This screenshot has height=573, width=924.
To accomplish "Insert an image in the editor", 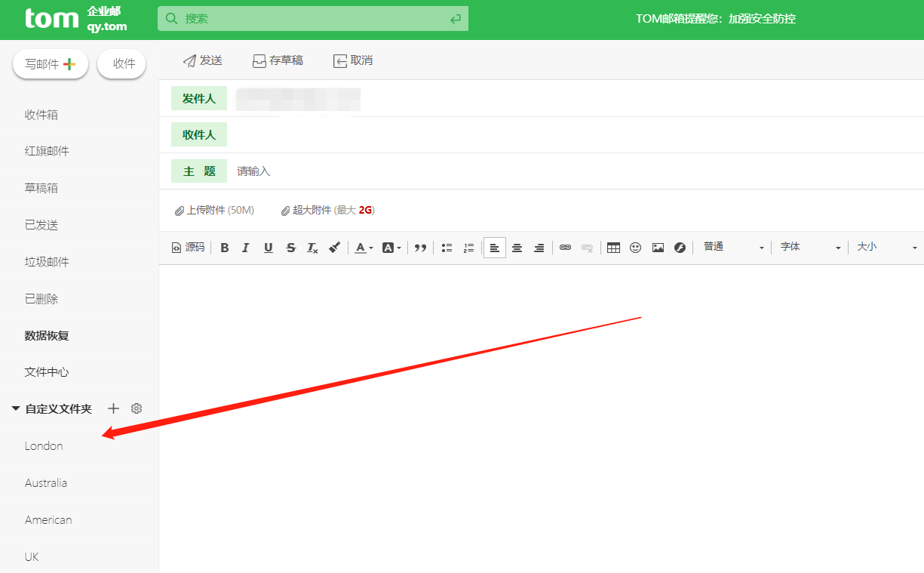I will (x=657, y=247).
